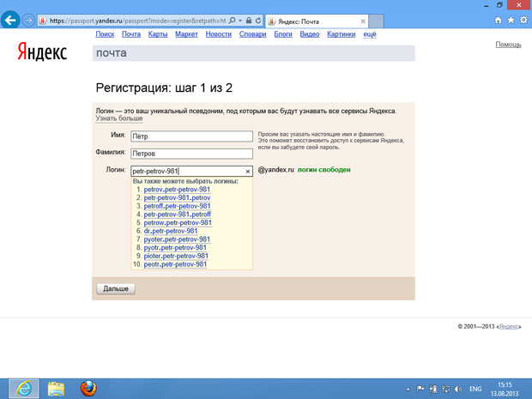Screen dimensions: 532x399
Task: Expand the "ещё" services menu
Action: (370, 34)
